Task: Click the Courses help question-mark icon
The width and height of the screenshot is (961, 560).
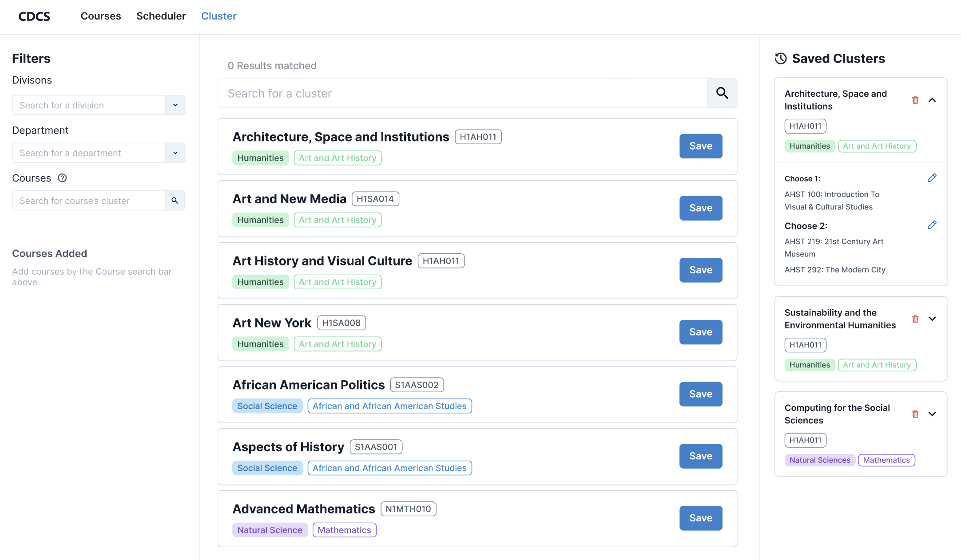Action: pyautogui.click(x=63, y=178)
